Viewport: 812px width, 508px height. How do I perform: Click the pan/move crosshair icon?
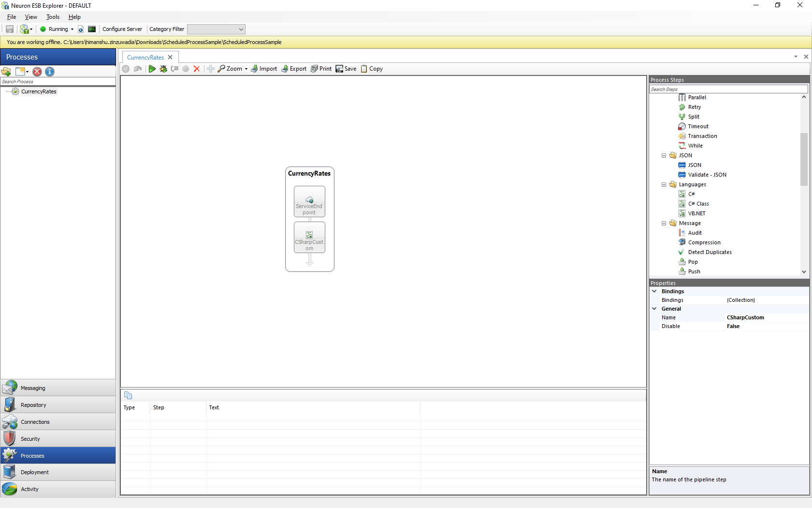point(211,69)
